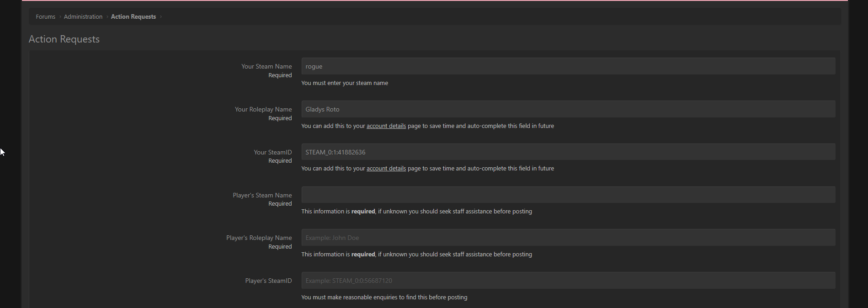Click the bold Action Requests breadcrumb
This screenshot has width=868, height=308.
pos(133,17)
